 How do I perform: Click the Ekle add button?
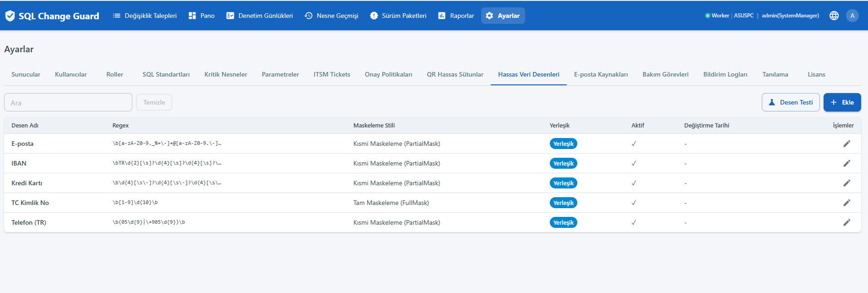[842, 102]
